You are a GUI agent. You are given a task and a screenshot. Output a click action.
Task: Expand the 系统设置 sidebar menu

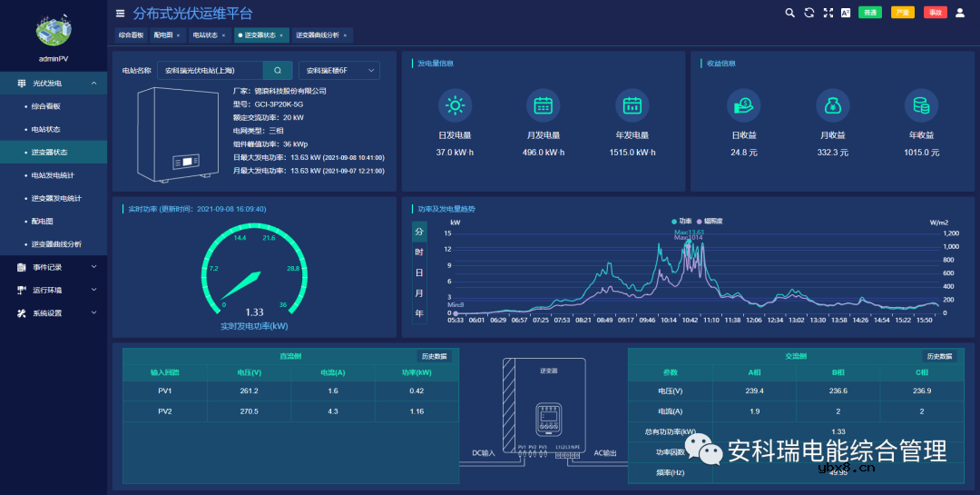pyautogui.click(x=54, y=313)
